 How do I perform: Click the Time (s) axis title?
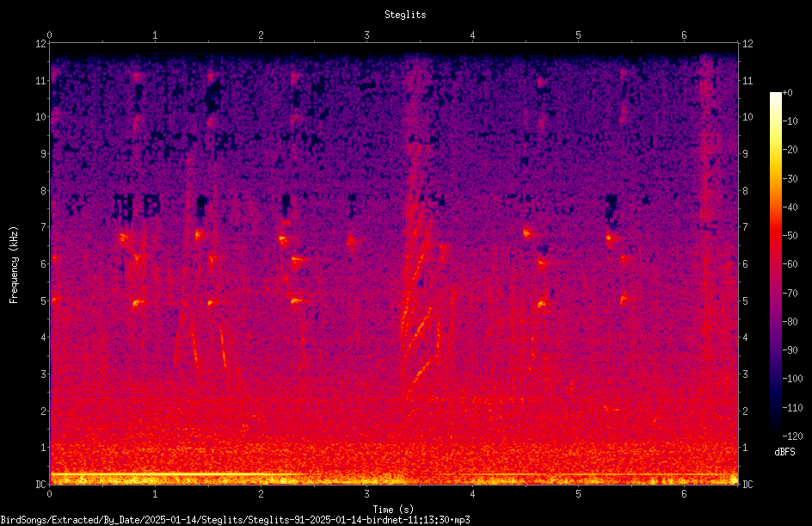[393, 510]
